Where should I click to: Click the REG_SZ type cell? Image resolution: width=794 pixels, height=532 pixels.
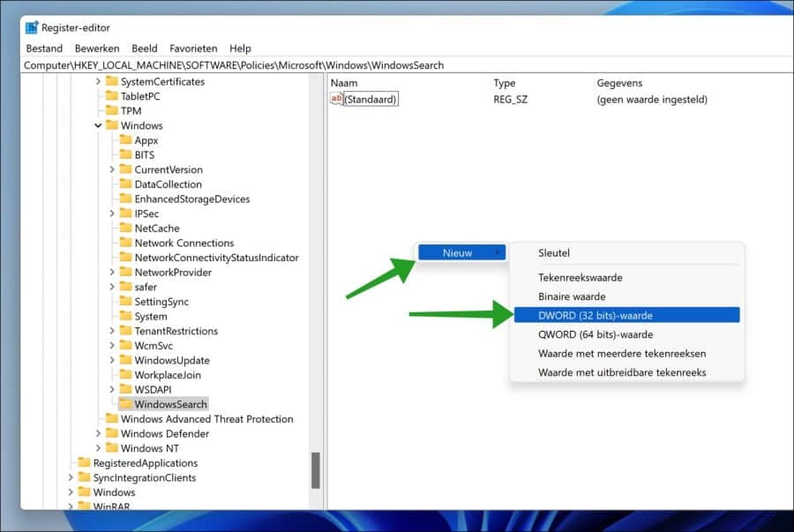[x=511, y=99]
